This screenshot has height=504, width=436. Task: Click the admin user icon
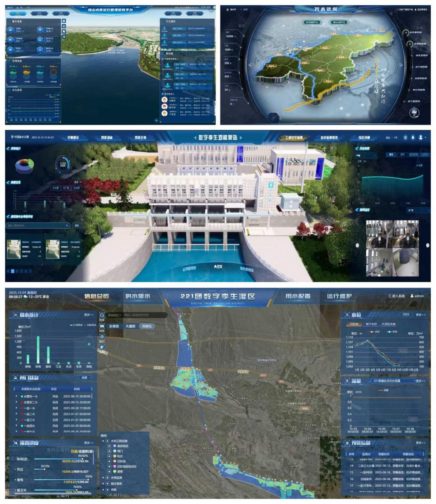point(412,296)
